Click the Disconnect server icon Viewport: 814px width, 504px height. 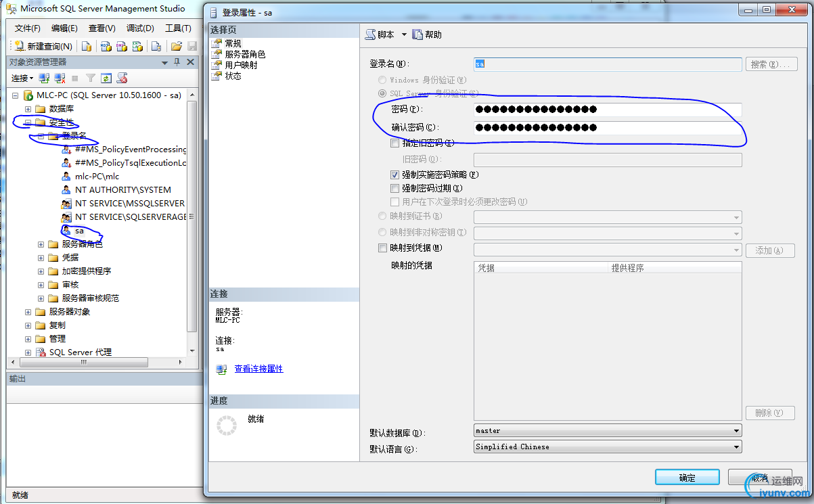[60, 78]
